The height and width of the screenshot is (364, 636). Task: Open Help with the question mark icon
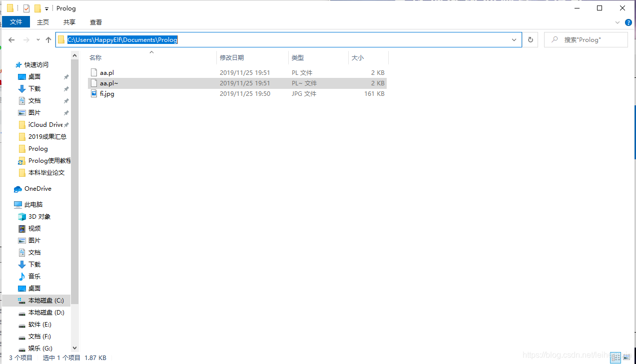[629, 22]
